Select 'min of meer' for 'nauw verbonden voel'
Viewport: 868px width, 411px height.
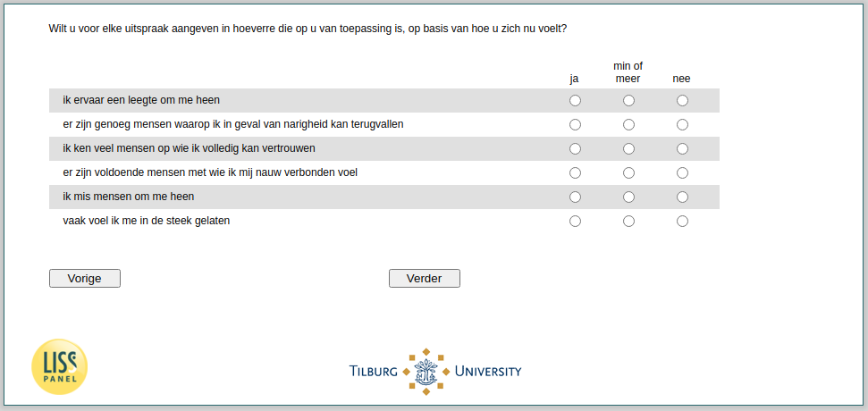628,173
